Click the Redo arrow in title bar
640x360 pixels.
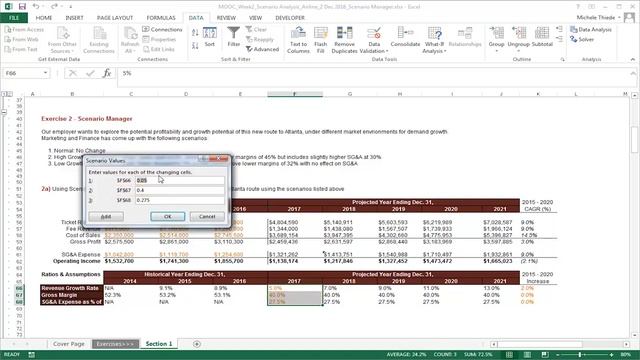pyautogui.click(x=54, y=7)
